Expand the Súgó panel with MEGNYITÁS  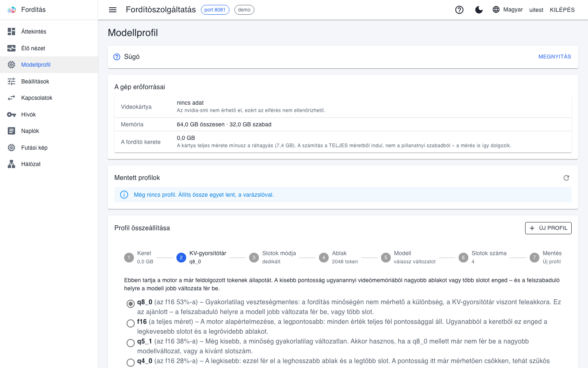point(555,57)
